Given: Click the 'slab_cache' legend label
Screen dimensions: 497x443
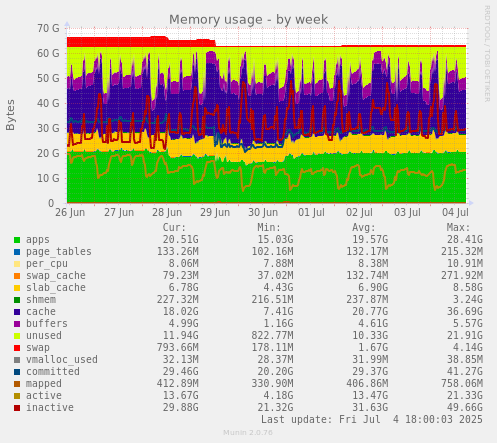Looking at the screenshot, I should pos(56,288).
